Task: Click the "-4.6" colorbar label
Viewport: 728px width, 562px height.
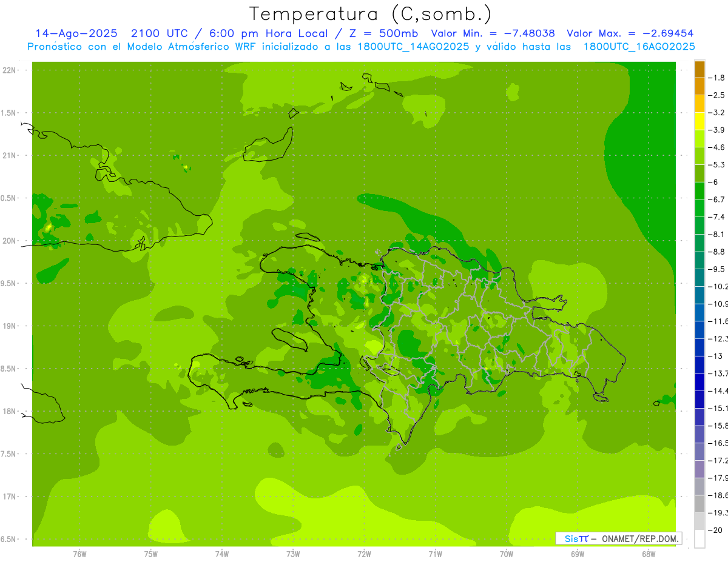Action: [x=716, y=147]
